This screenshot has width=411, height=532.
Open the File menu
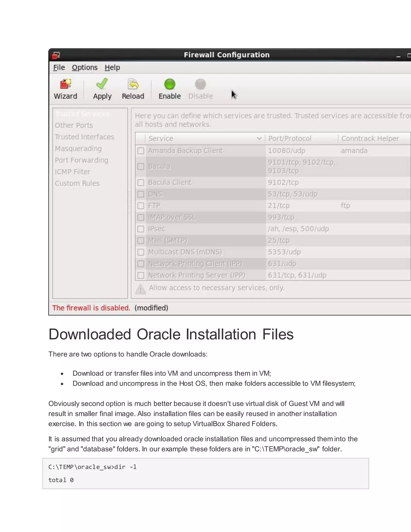tap(59, 67)
